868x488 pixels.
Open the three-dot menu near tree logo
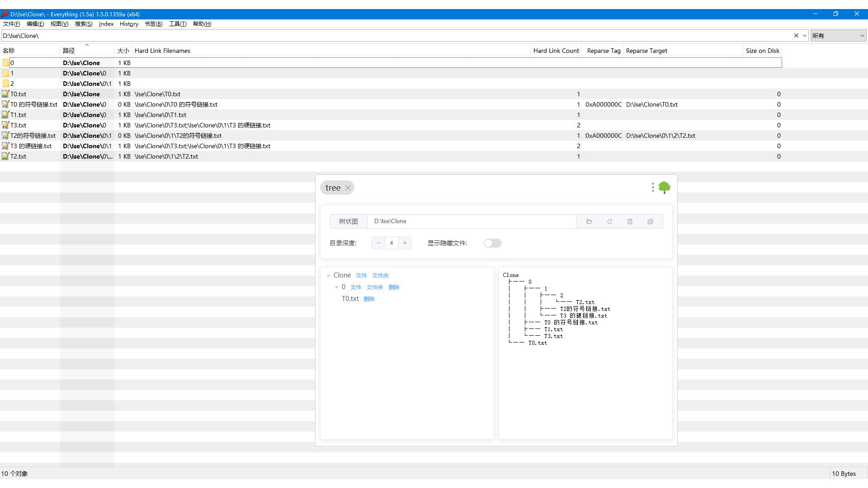pyautogui.click(x=652, y=188)
